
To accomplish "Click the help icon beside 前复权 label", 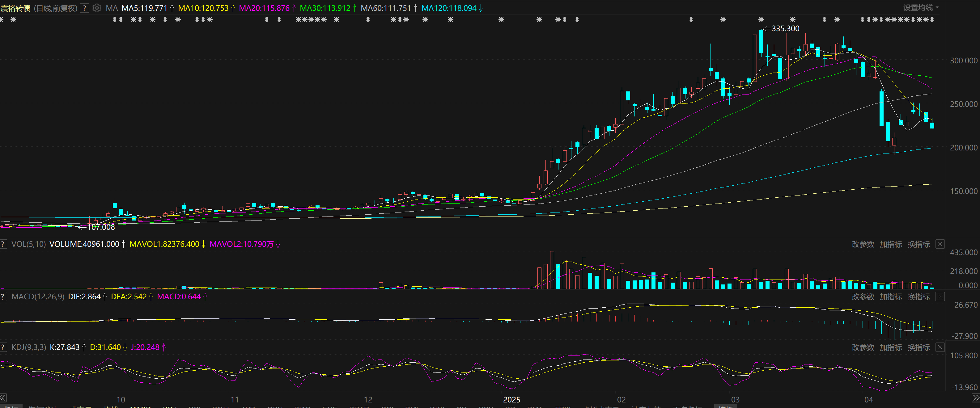I will point(84,8).
